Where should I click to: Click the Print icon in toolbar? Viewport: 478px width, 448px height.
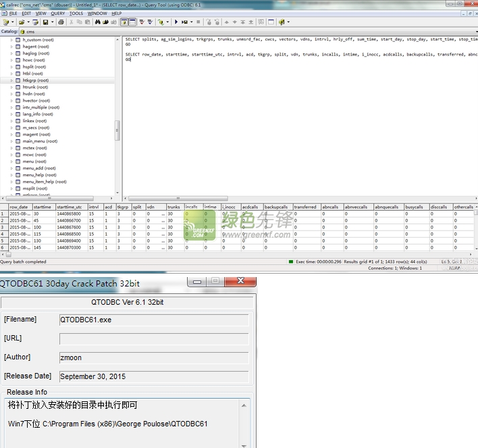coord(61,22)
